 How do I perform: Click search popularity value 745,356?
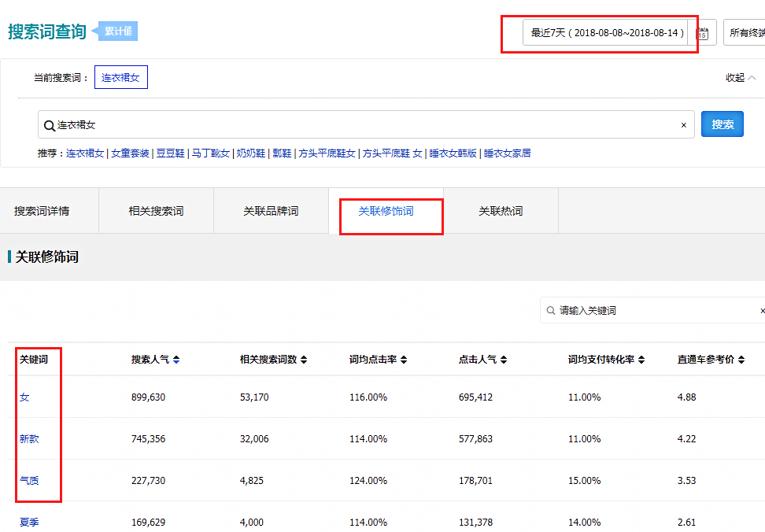tap(148, 439)
